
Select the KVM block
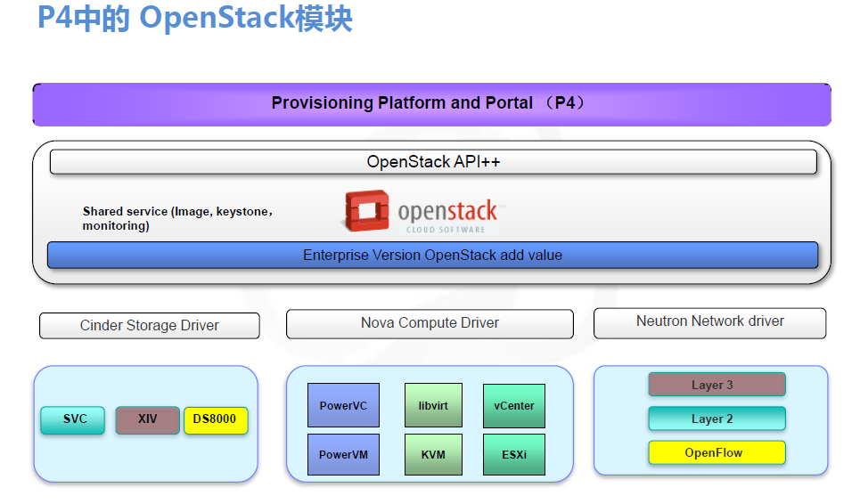433,454
